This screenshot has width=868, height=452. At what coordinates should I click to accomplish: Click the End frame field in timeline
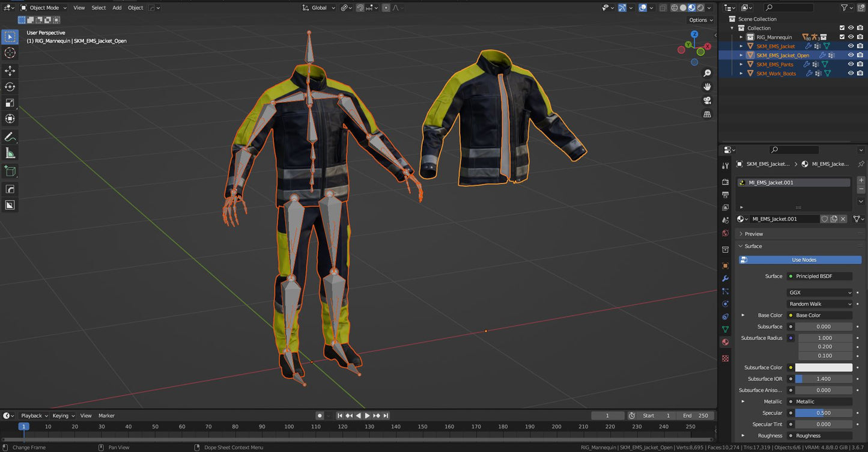click(x=696, y=415)
